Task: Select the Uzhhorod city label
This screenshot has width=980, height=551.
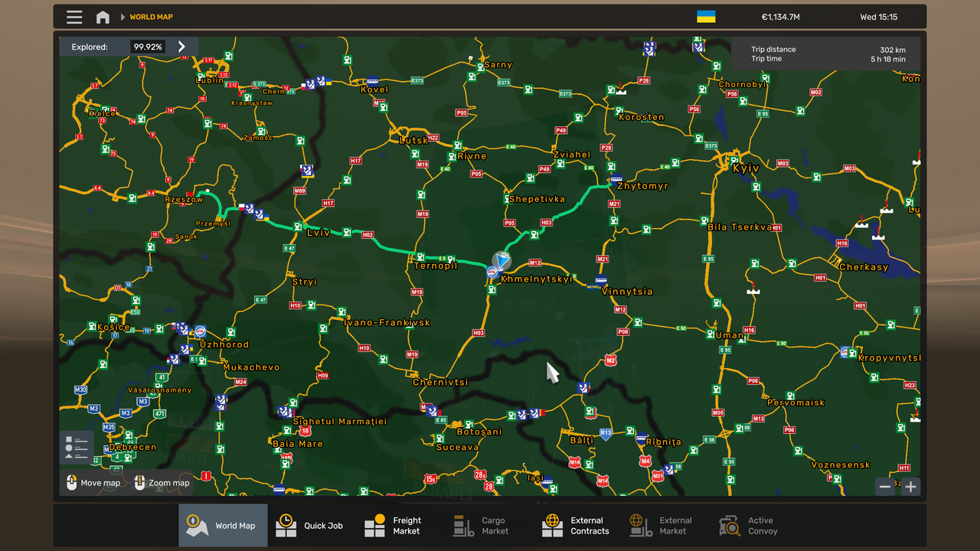Action: (x=224, y=345)
